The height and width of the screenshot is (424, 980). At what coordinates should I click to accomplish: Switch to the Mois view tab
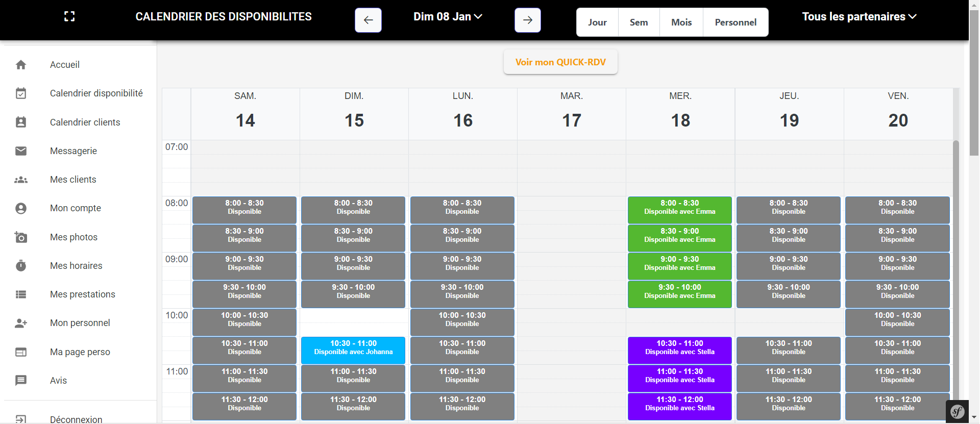pyautogui.click(x=681, y=22)
